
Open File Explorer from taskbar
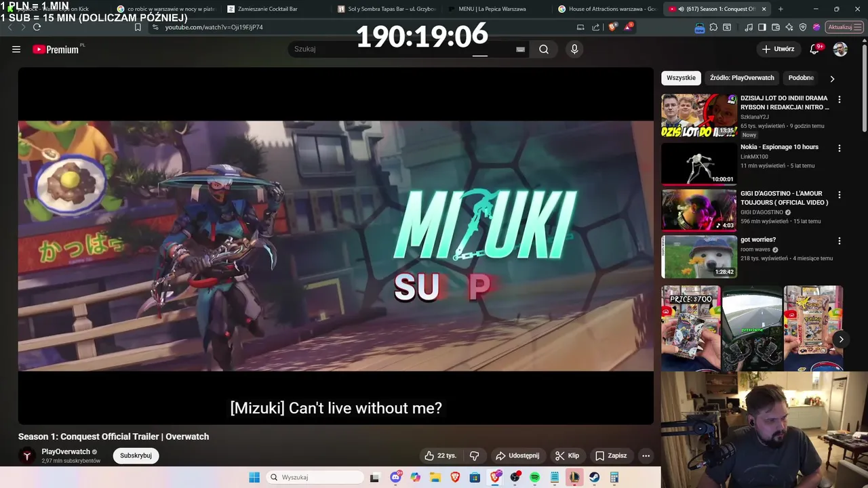click(x=435, y=477)
